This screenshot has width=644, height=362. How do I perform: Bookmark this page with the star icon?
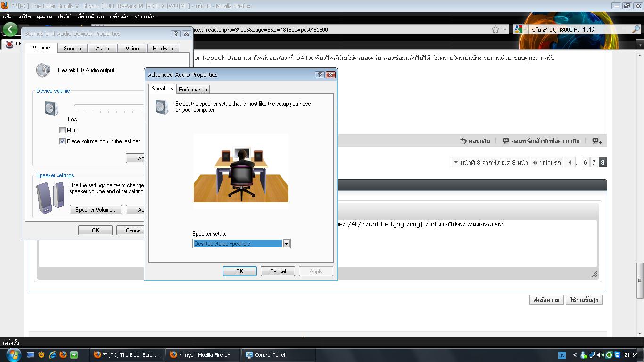click(495, 29)
